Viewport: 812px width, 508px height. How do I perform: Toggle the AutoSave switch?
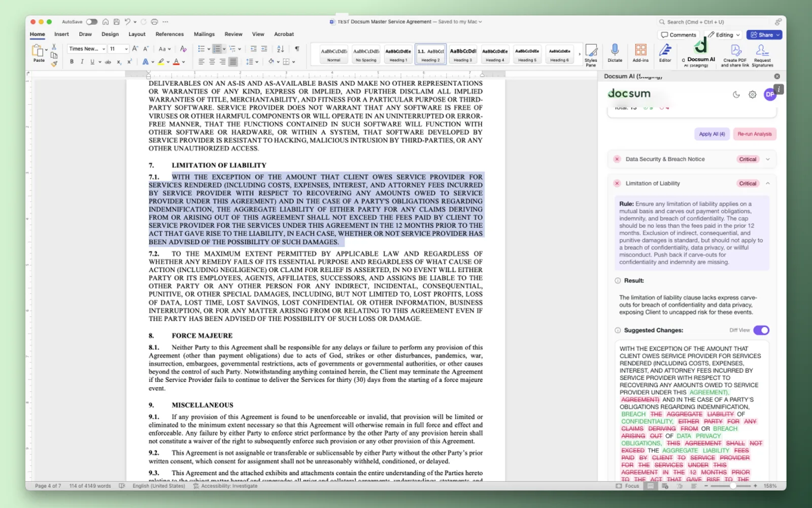pyautogui.click(x=91, y=22)
